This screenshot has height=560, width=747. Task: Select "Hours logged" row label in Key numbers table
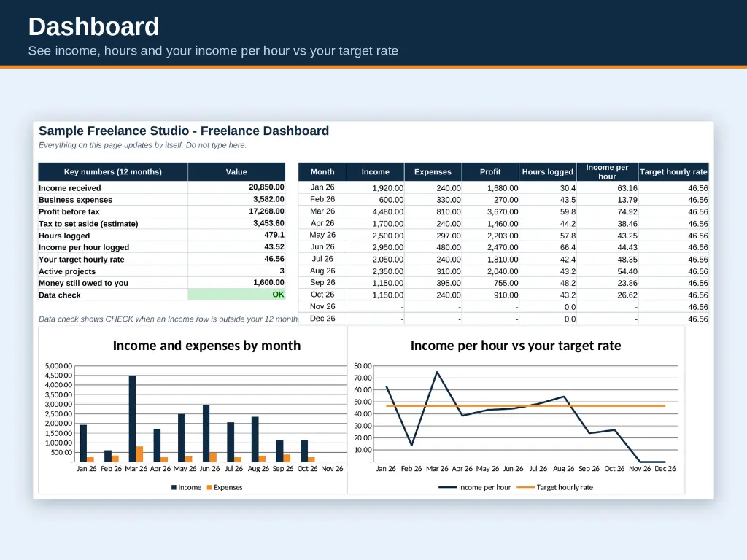click(64, 236)
